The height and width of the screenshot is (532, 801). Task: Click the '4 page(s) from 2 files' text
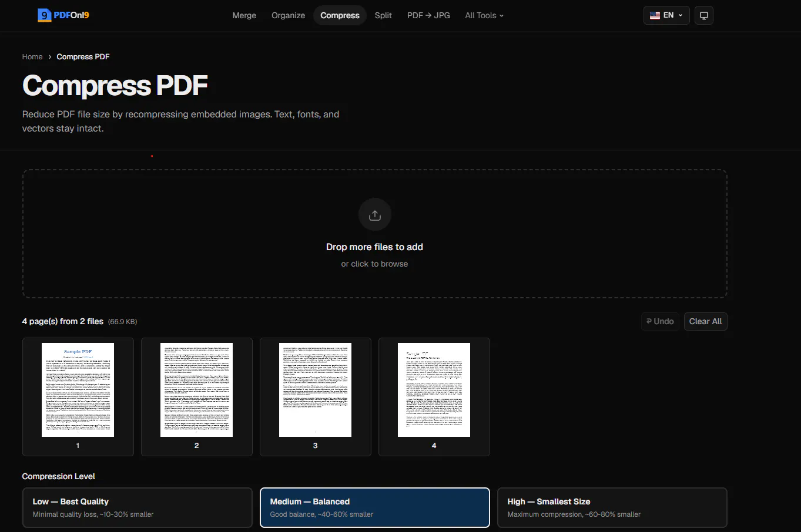[63, 322]
